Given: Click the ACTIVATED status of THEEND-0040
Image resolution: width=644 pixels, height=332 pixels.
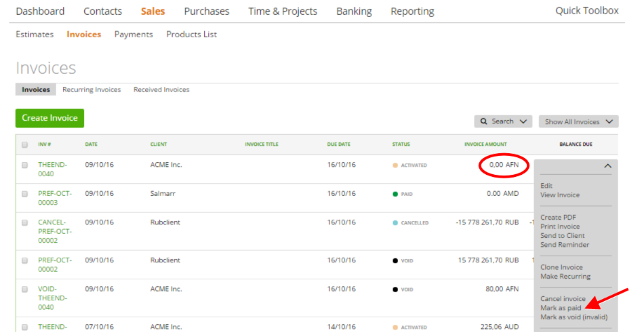Looking at the screenshot, I should (x=410, y=165).
